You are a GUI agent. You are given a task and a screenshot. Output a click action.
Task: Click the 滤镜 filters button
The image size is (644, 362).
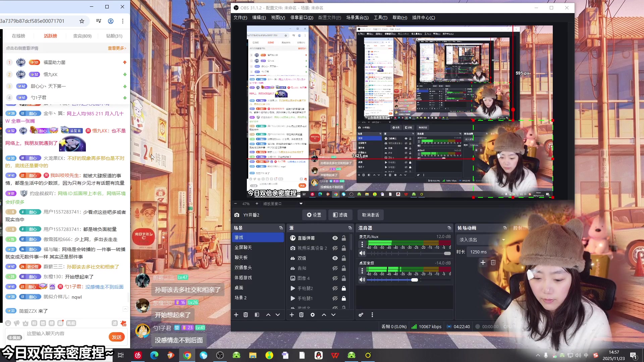[x=340, y=215]
